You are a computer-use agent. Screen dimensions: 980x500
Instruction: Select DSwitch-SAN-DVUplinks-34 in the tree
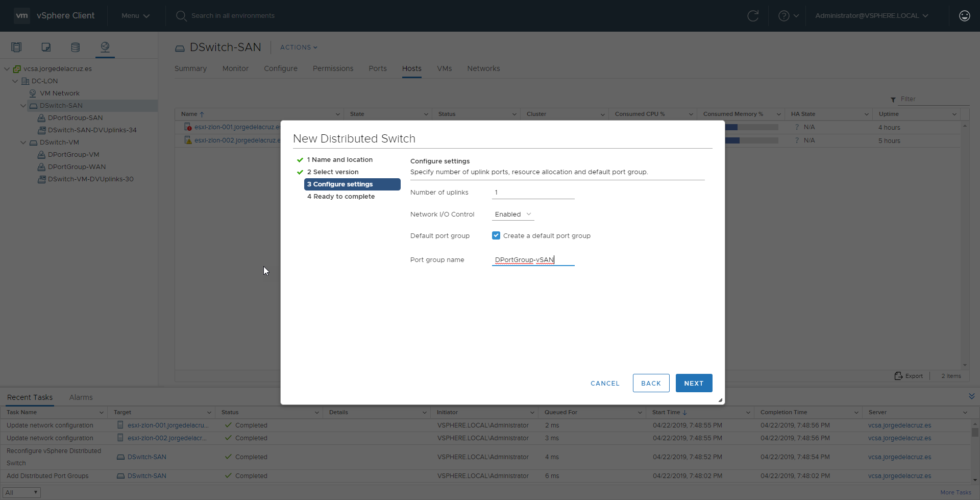point(92,130)
